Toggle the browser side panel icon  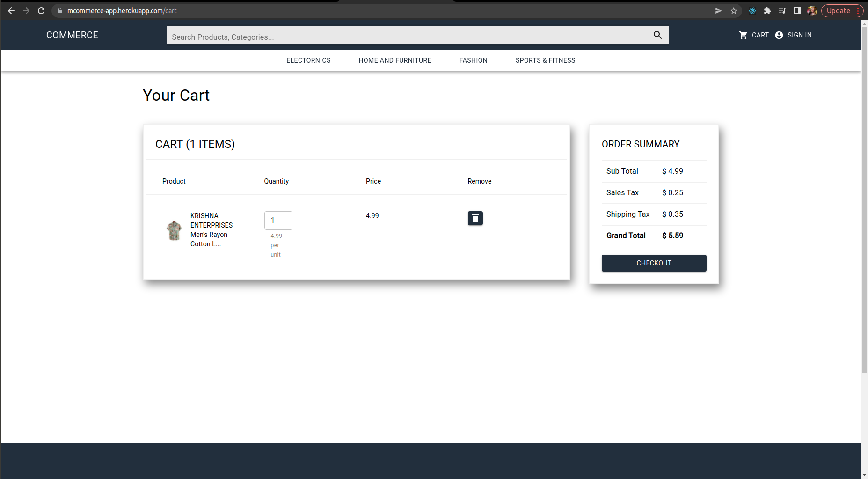coord(797,11)
